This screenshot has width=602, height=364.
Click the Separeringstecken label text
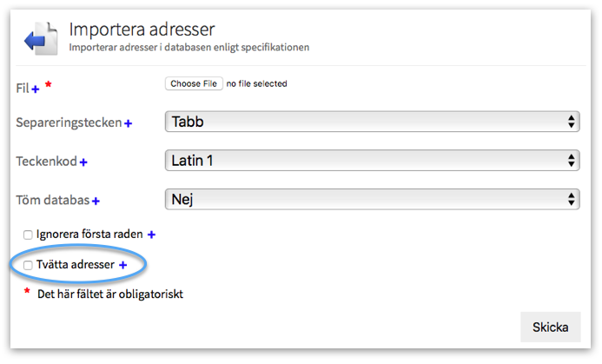[69, 123]
